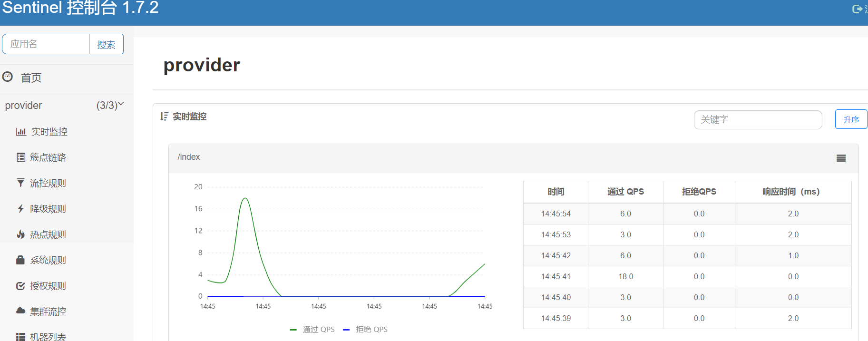The height and width of the screenshot is (341, 868).
Task: Click the 升序 ascending sort button
Action: [x=851, y=119]
